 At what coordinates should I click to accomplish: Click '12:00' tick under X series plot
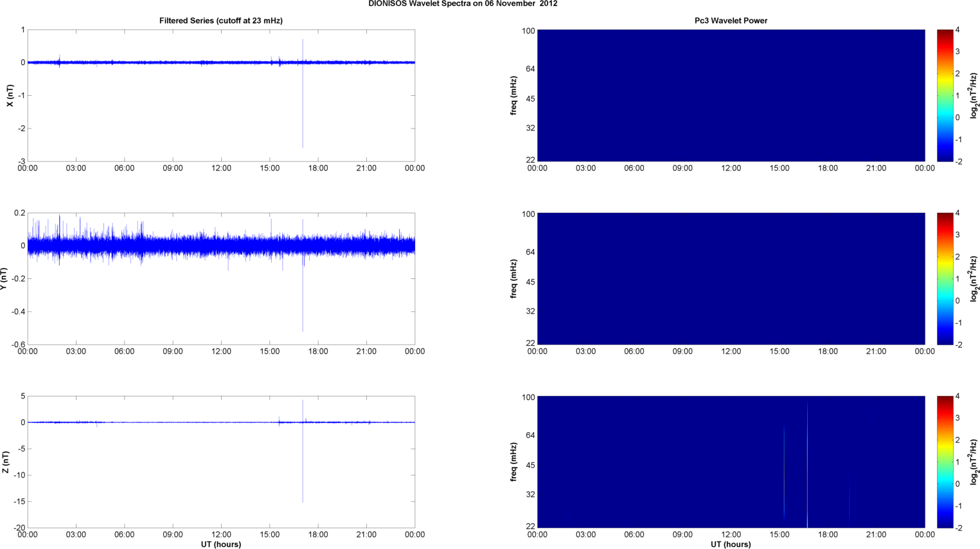pos(221,168)
